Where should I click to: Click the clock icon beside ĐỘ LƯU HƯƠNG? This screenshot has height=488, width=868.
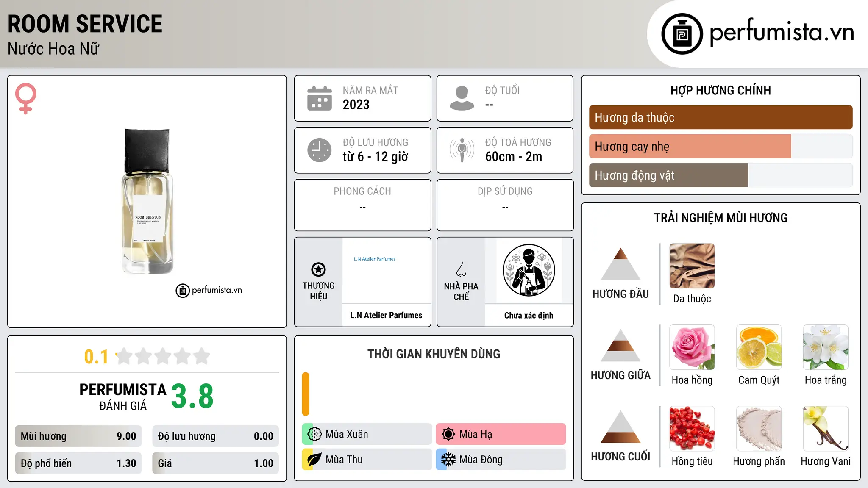coord(320,150)
